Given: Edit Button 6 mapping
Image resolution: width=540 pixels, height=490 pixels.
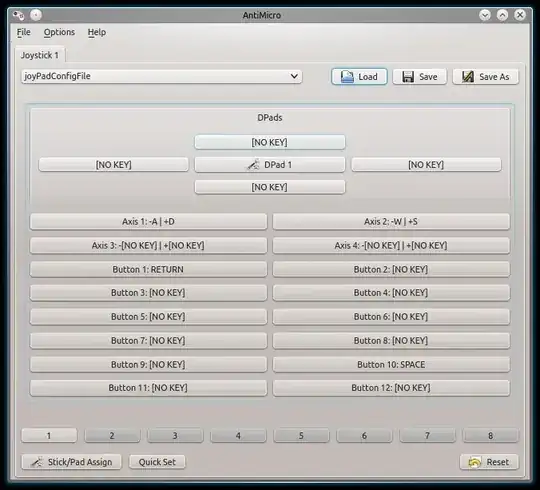Looking at the screenshot, I should pyautogui.click(x=391, y=317).
